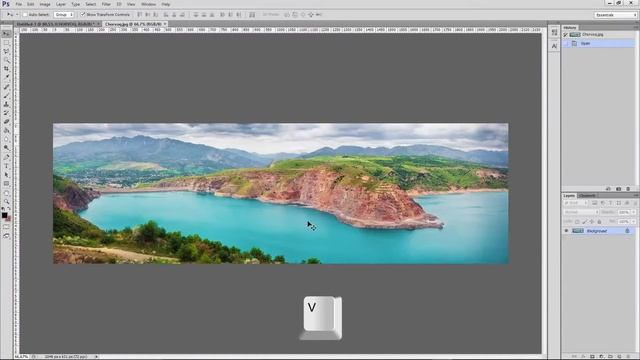Select the Quick Selection tool
This screenshot has height=360, width=640.
point(6,60)
